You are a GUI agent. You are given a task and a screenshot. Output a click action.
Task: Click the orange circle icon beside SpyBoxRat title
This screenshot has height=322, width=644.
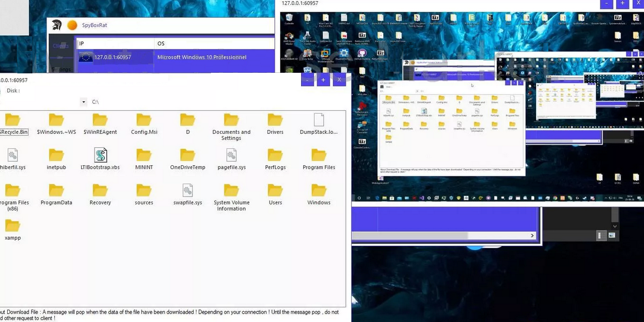coord(72,25)
